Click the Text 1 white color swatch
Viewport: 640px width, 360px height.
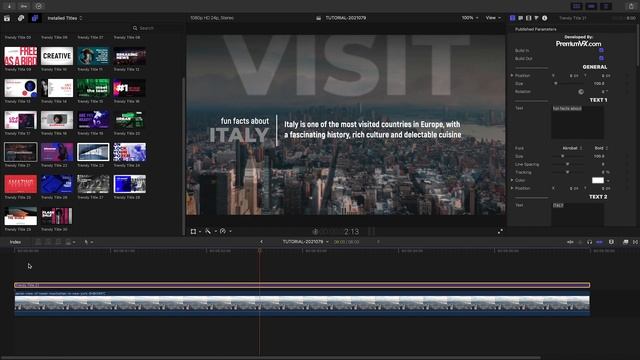[598, 180]
